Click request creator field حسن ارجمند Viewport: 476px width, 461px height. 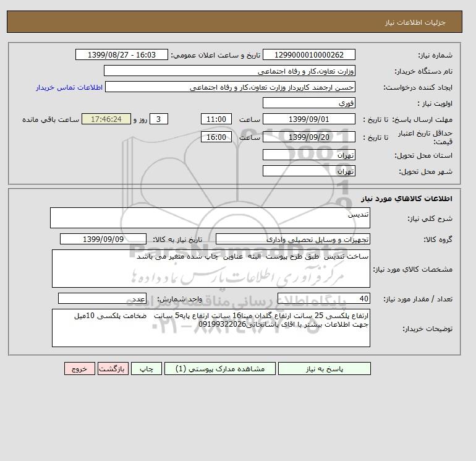[x=230, y=87]
